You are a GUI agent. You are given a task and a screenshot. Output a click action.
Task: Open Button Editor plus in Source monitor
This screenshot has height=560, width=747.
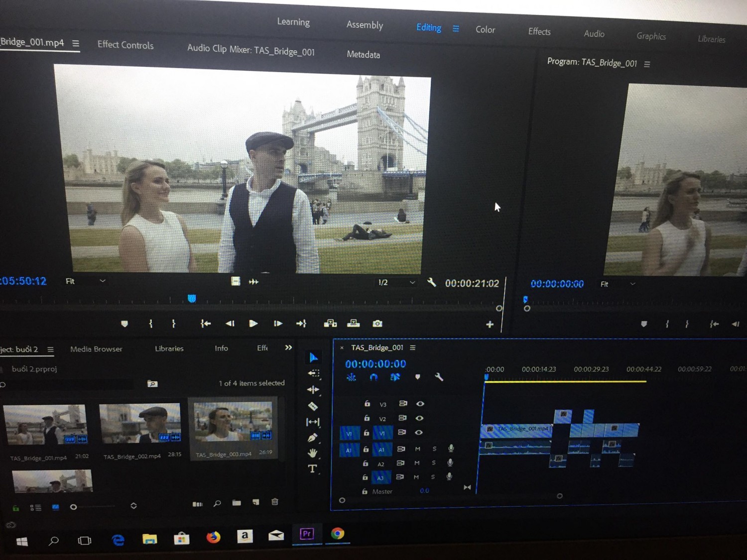tap(490, 325)
